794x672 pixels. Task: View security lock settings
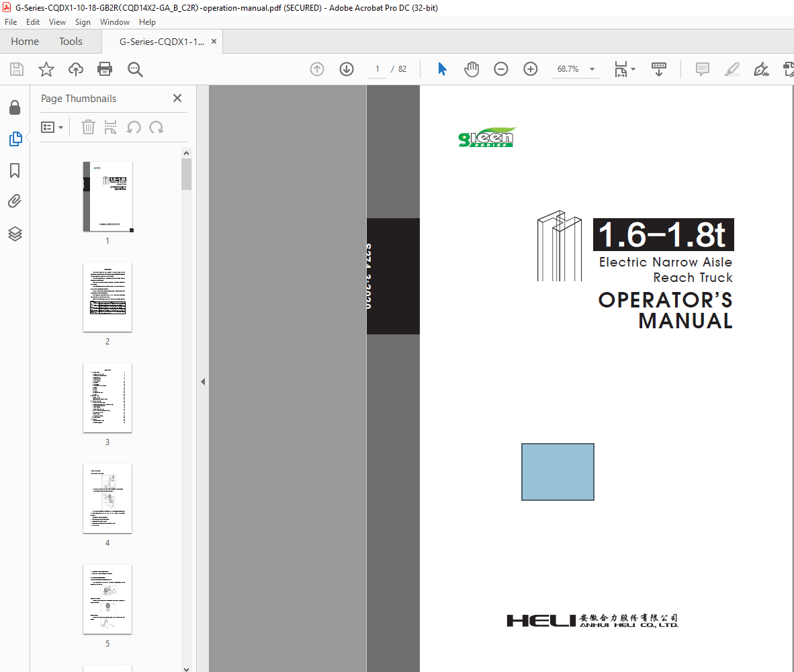tap(15, 107)
